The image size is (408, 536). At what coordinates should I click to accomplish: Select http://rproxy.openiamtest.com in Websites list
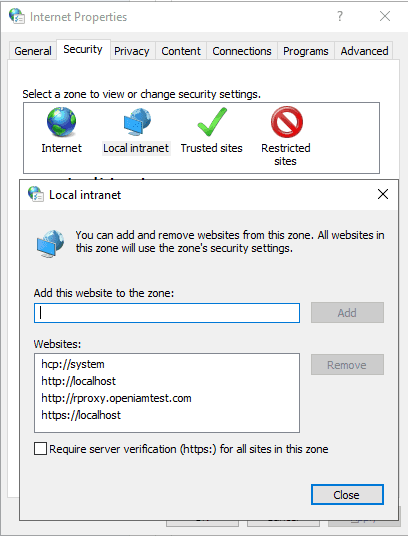click(x=116, y=398)
